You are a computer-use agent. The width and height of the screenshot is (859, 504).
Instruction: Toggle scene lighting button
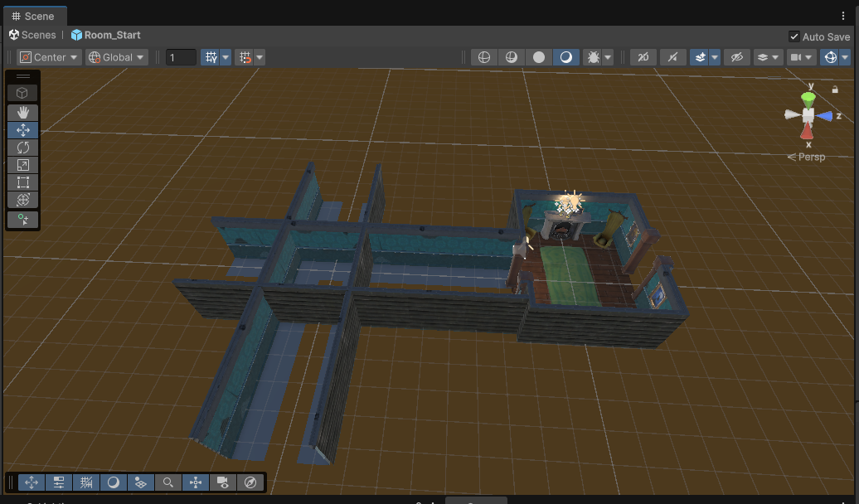click(672, 57)
